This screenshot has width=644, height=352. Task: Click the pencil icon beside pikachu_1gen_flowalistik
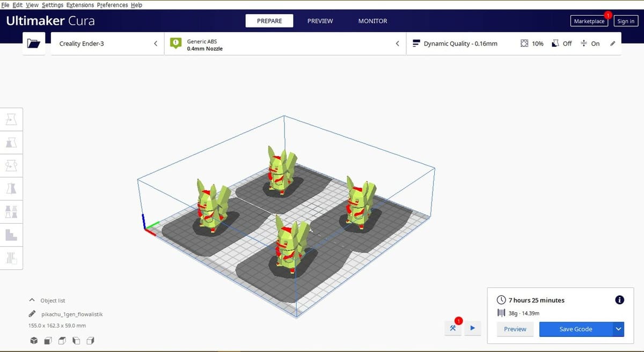pyautogui.click(x=33, y=314)
